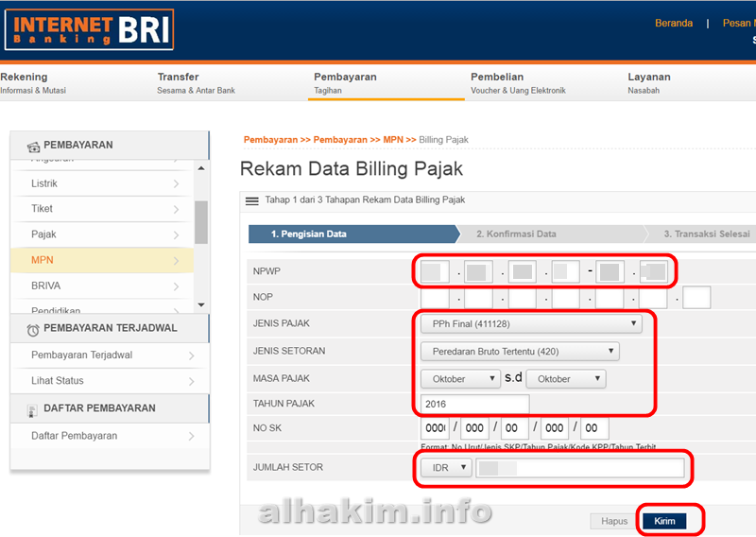Image resolution: width=756 pixels, height=537 pixels.
Task: Click the Internet Banking BRI logo
Action: pos(89,29)
